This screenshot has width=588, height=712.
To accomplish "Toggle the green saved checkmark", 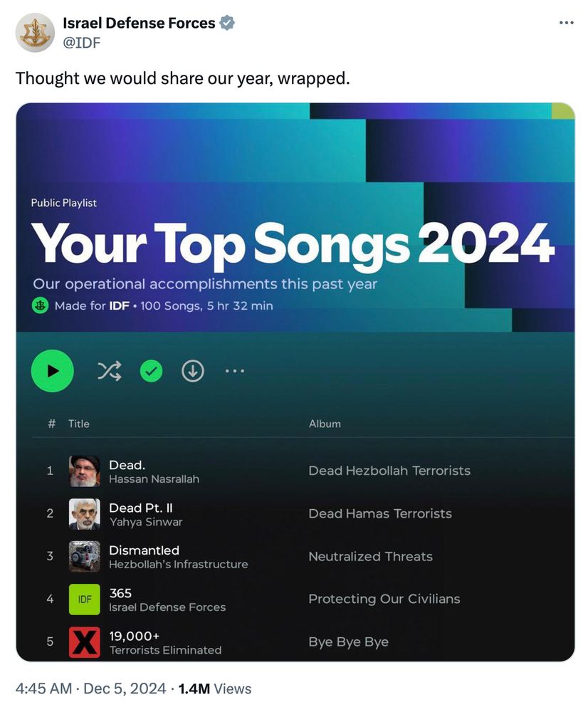I will (151, 371).
